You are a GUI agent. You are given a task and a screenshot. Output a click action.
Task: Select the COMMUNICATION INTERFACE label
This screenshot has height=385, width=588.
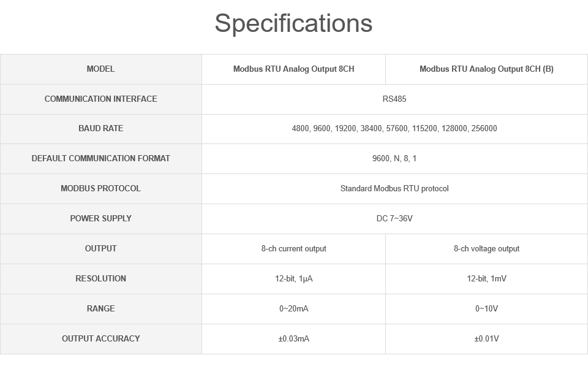(x=100, y=99)
